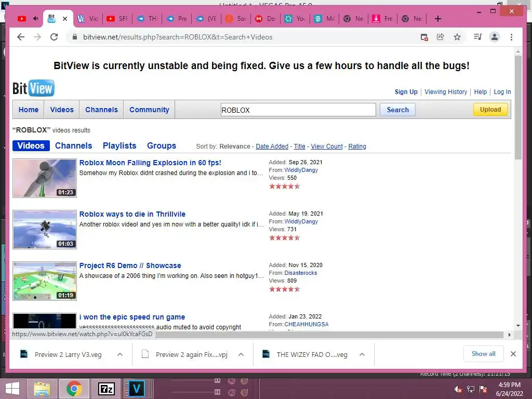The image size is (532, 399).
Task: Click the browser forward arrow
Action: click(37, 37)
